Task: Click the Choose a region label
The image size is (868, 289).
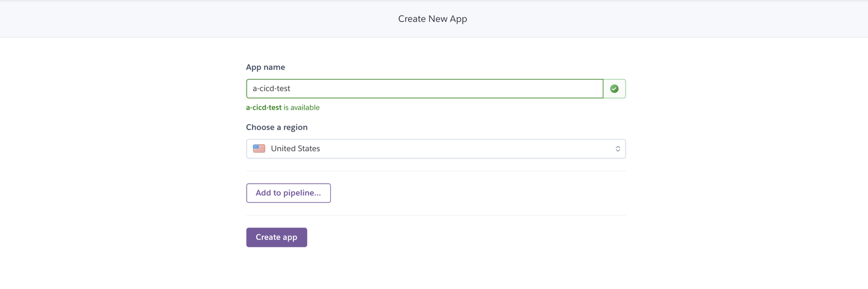Action: tap(277, 128)
